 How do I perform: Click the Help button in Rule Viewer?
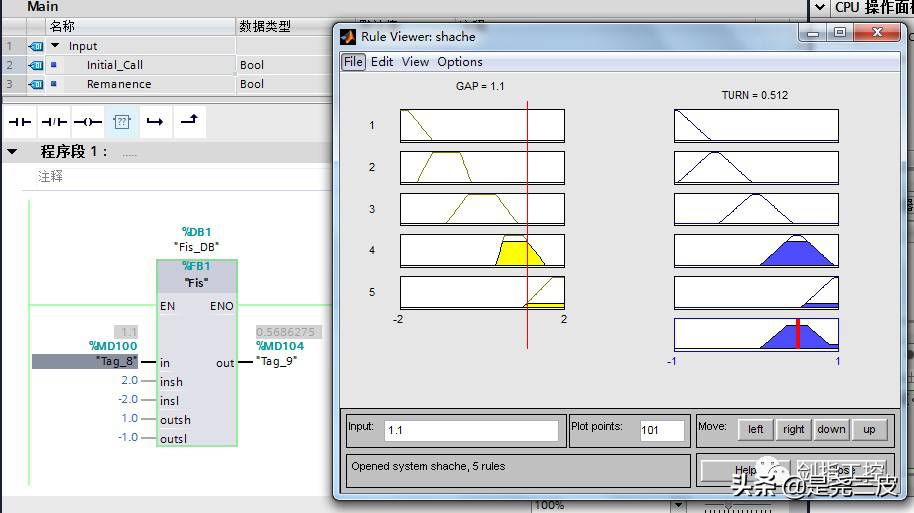click(x=746, y=470)
